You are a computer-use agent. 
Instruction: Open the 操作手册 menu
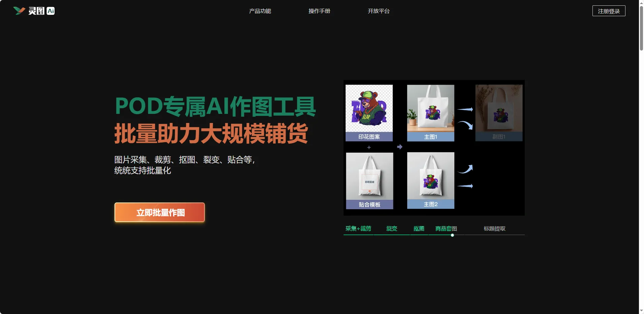point(319,10)
